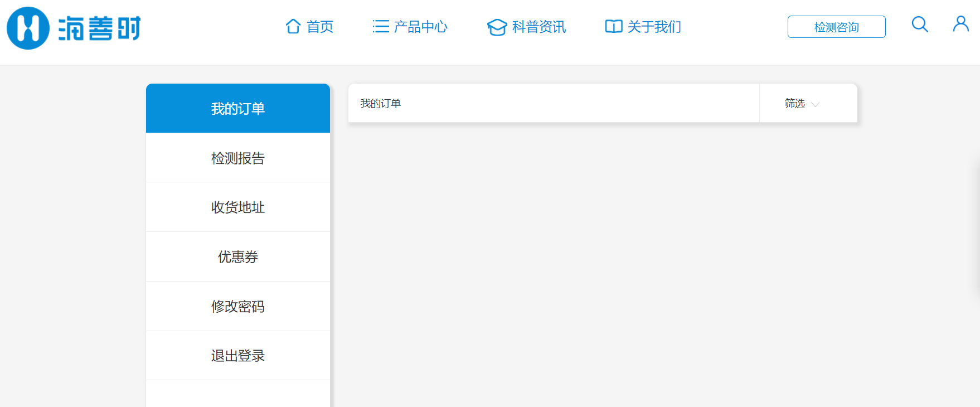The width and height of the screenshot is (980, 407).
Task: Open 收货地址 shipping addresses
Action: click(238, 207)
